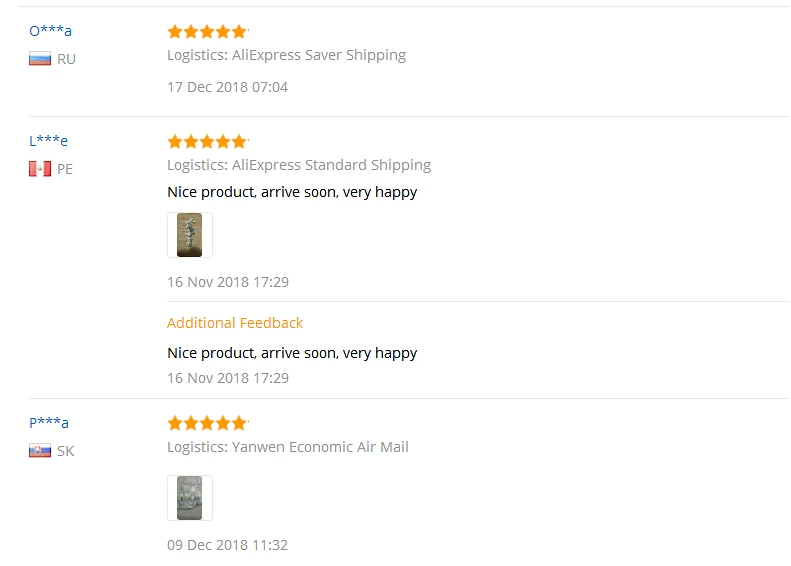This screenshot has width=791, height=566.
Task: Click the five-star rating of reviewer P***a
Action: click(x=207, y=423)
